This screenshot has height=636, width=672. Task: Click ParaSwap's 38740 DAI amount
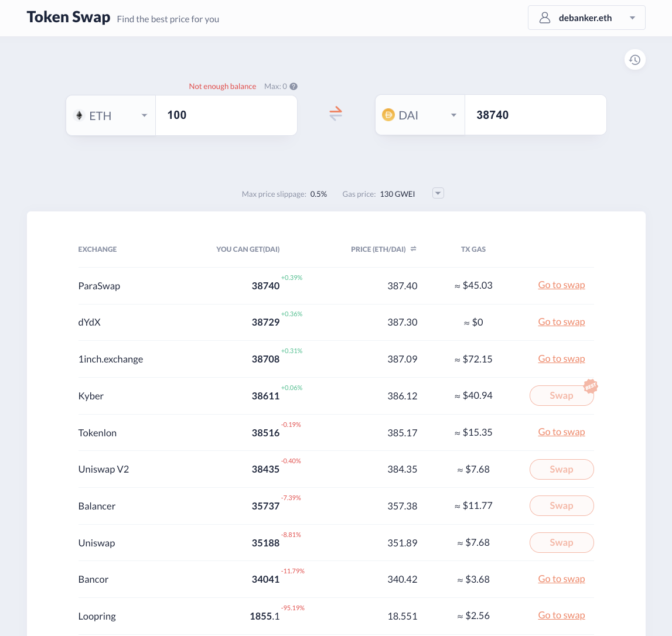(x=266, y=286)
